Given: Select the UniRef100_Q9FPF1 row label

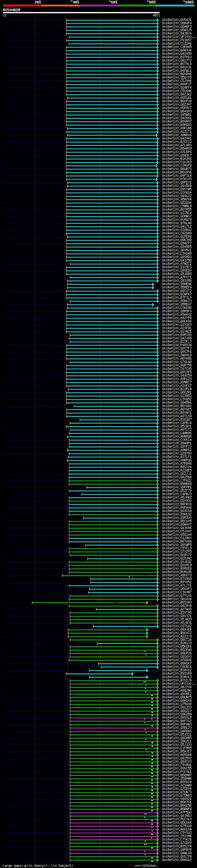Looking at the screenshot, I should pyautogui.click(x=176, y=487).
